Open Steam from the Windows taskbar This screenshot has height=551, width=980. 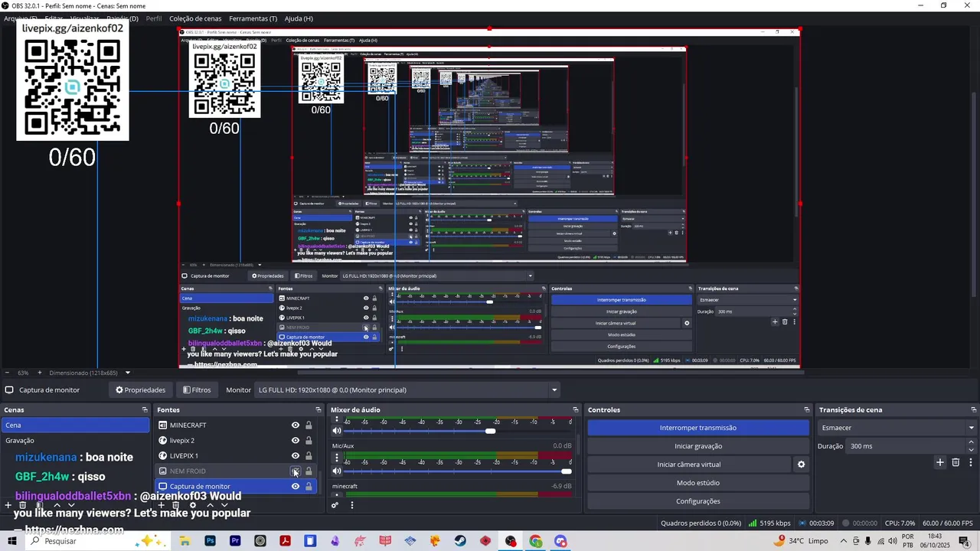(460, 541)
